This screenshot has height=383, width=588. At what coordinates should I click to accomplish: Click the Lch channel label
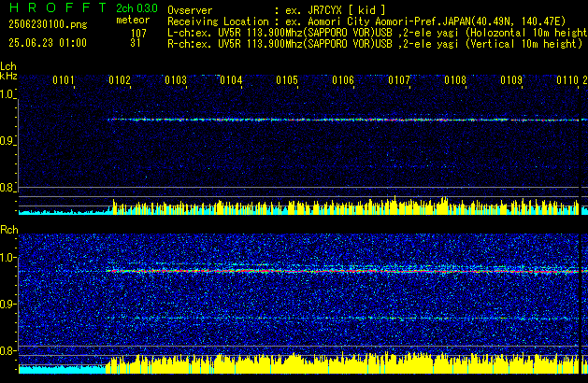coord(8,66)
